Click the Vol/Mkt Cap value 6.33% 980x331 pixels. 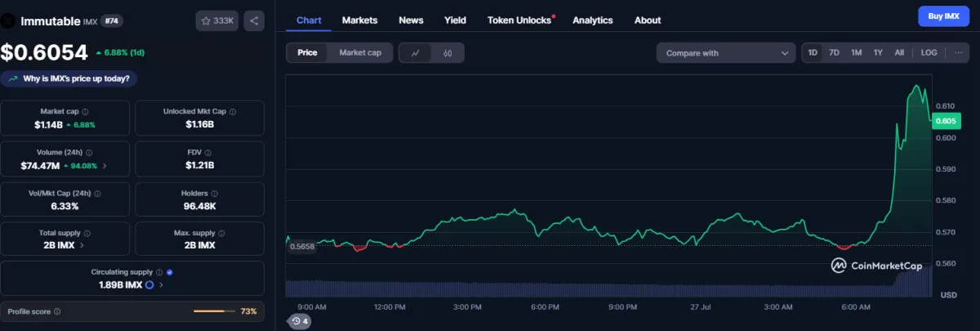coord(65,206)
